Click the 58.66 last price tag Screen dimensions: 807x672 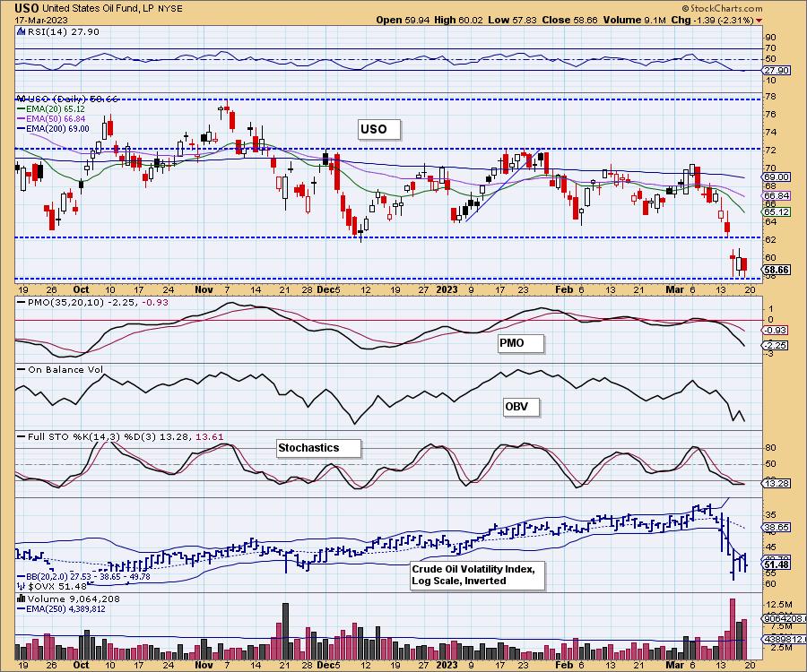point(777,270)
